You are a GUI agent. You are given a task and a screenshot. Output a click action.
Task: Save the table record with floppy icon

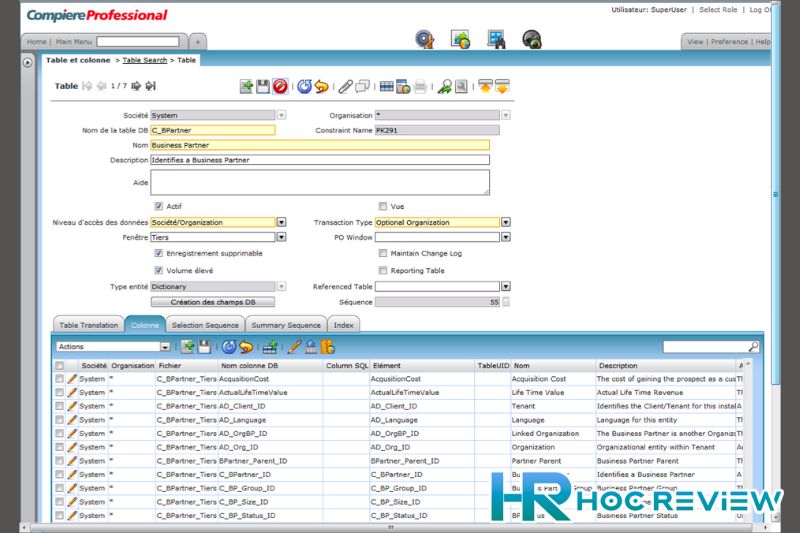click(263, 86)
